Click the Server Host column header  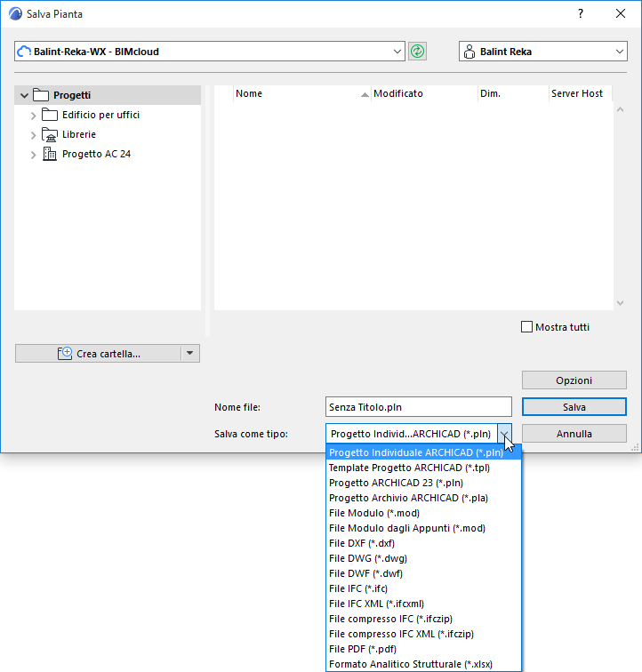tap(581, 93)
